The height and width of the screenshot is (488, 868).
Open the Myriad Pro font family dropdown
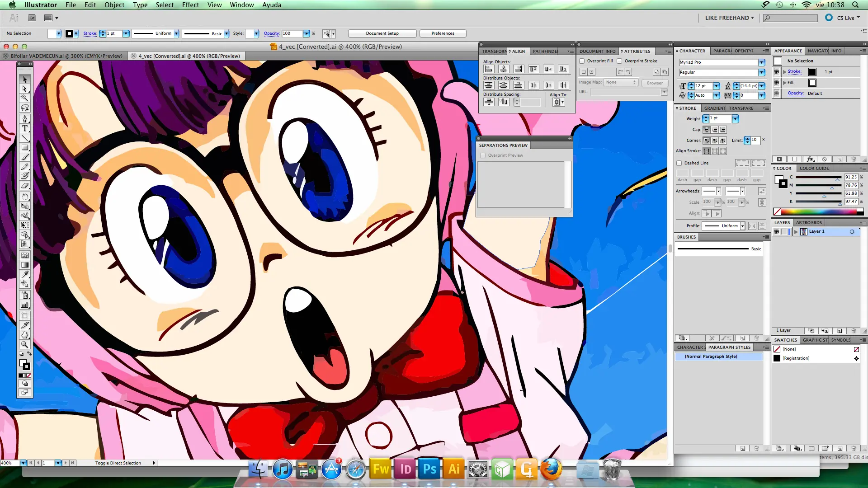[x=762, y=62]
